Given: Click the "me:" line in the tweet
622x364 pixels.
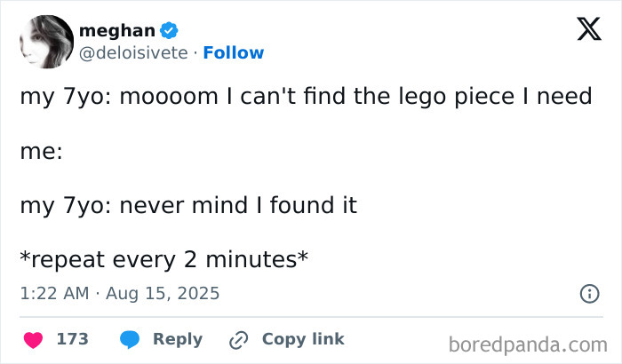Looking at the screenshot, I should tap(41, 151).
